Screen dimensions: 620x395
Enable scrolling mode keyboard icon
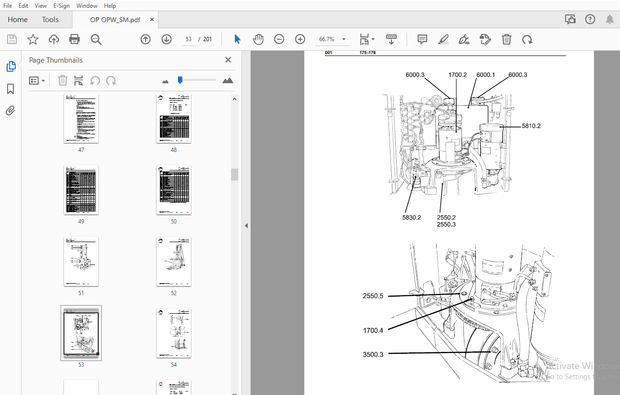(391, 39)
